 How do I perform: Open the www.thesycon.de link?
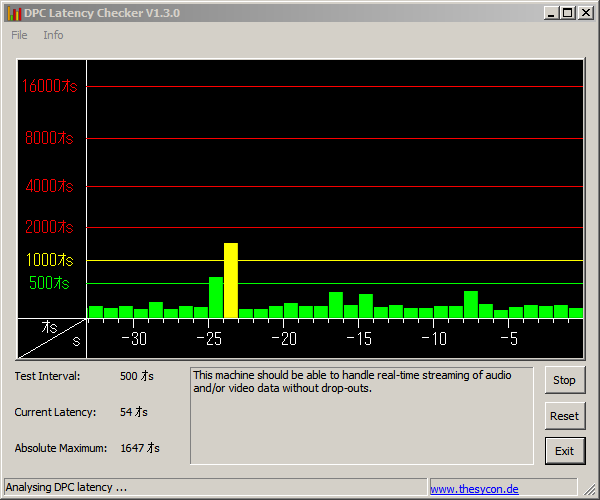pyautogui.click(x=474, y=489)
